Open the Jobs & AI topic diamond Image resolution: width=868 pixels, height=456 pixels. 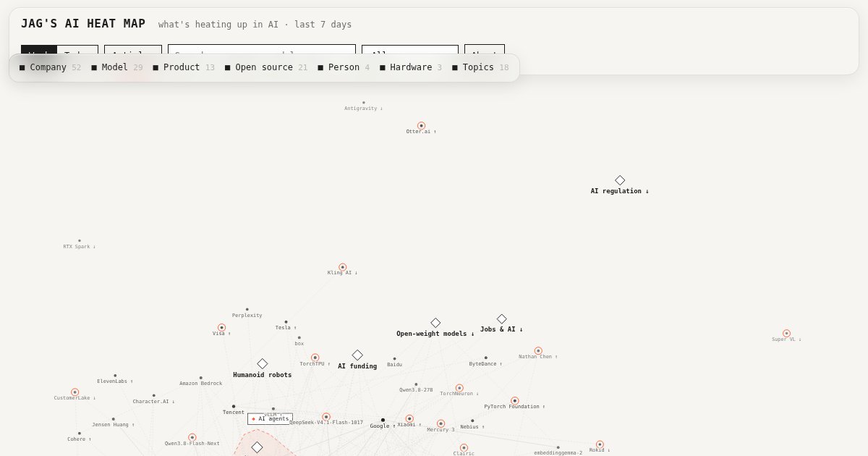502,319
